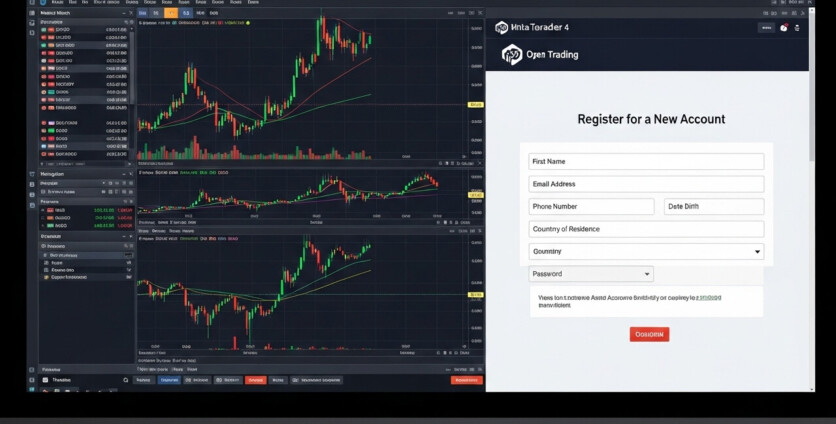Click the date of birth field
Viewport: 836px width, 424px height.
[714, 206]
